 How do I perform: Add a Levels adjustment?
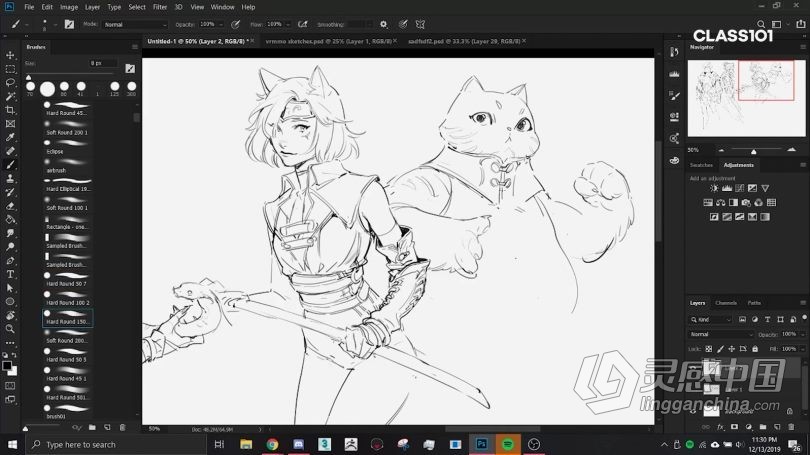[x=727, y=189]
